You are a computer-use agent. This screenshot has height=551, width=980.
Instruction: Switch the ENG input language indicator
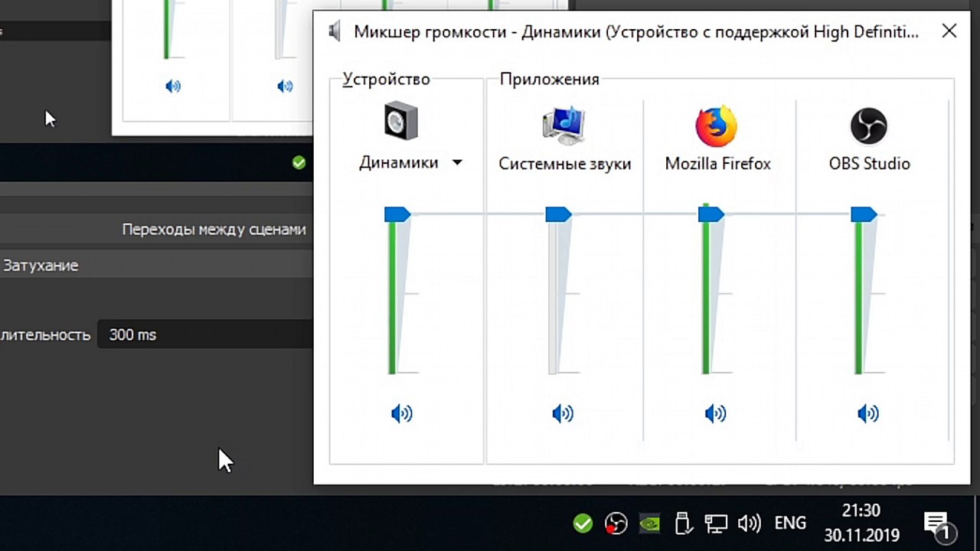(x=790, y=523)
